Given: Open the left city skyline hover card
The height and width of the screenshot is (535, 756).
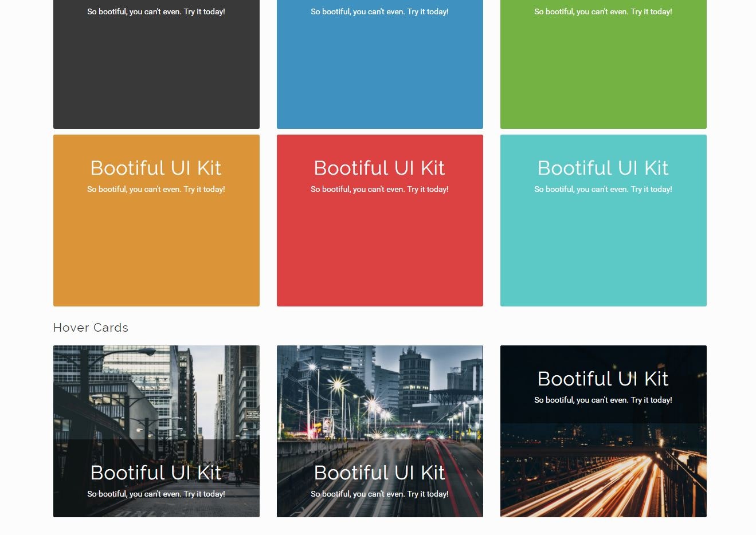Looking at the screenshot, I should [156, 401].
